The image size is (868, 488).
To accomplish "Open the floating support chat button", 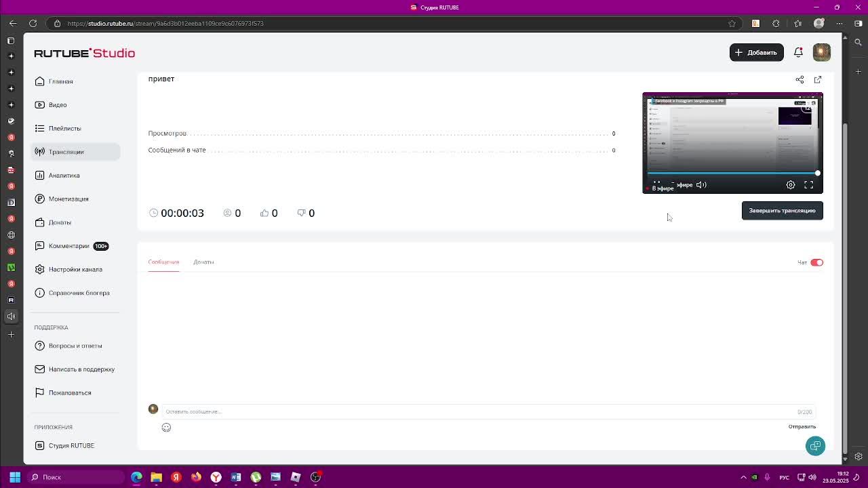I will pos(815,445).
